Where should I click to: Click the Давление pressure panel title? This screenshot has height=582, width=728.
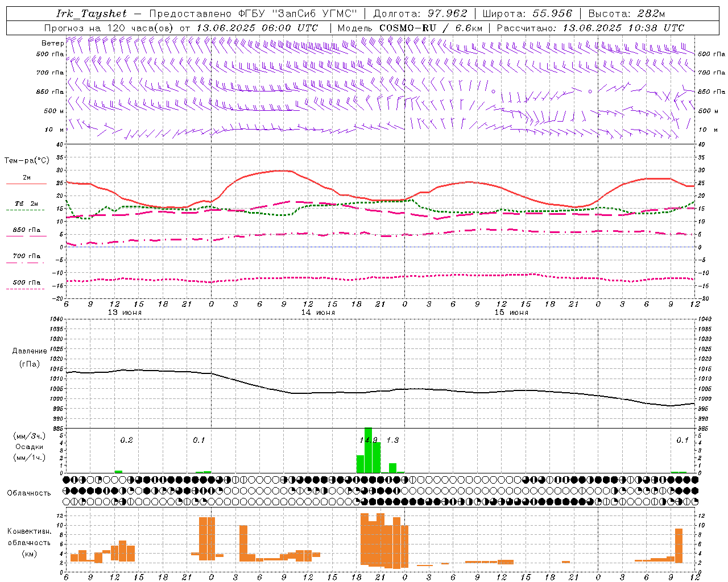[x=30, y=351]
